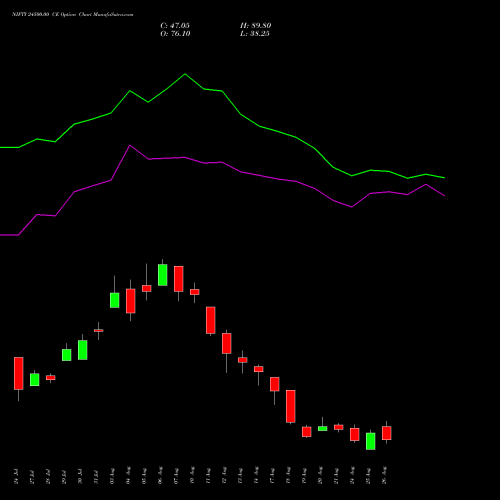Select the close value 'C: 47.05'
Viewport: 500px width, 500px height.
point(175,26)
